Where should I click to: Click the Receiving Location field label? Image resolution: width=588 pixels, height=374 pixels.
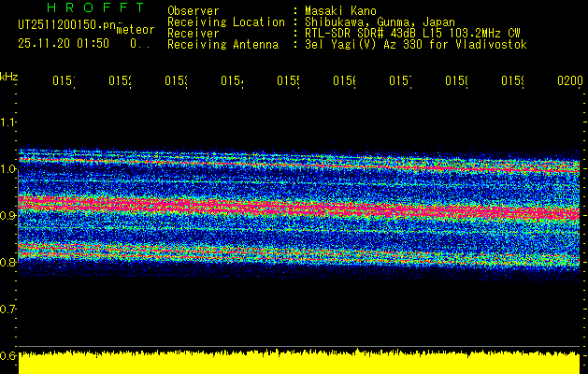225,22
